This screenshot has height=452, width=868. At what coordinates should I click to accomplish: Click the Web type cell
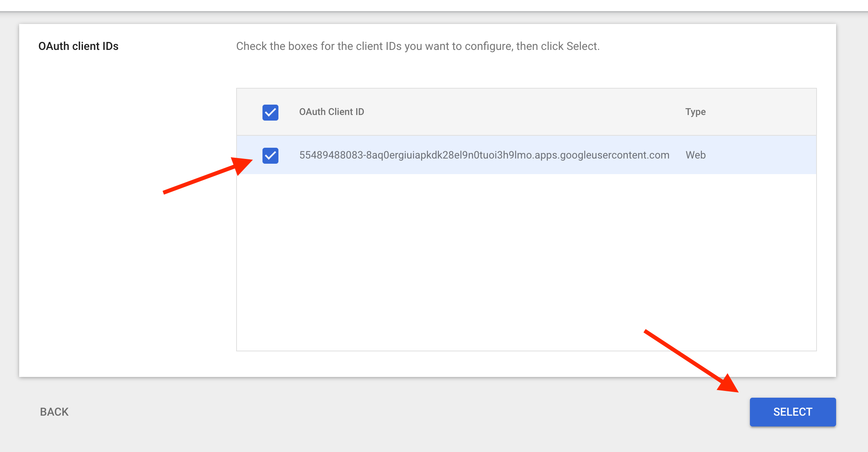tap(695, 155)
